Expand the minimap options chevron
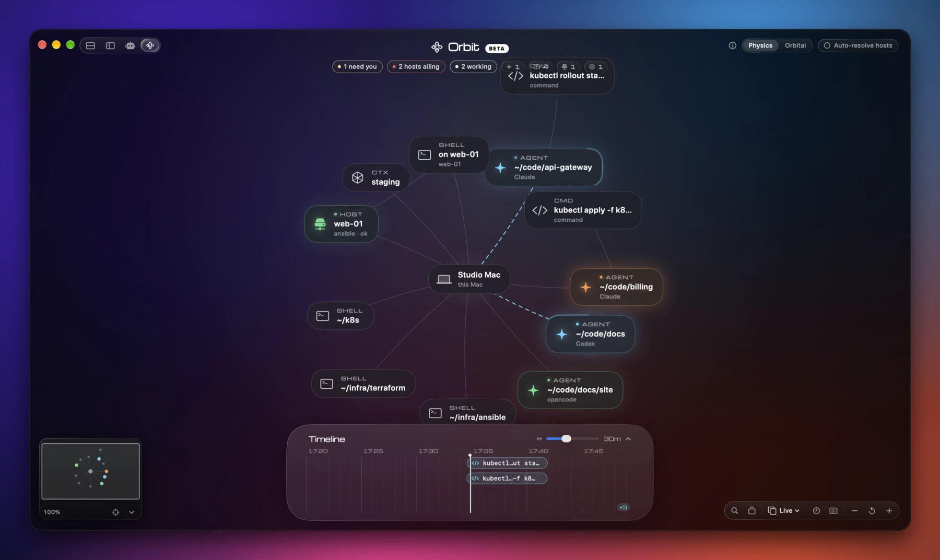 132,512
